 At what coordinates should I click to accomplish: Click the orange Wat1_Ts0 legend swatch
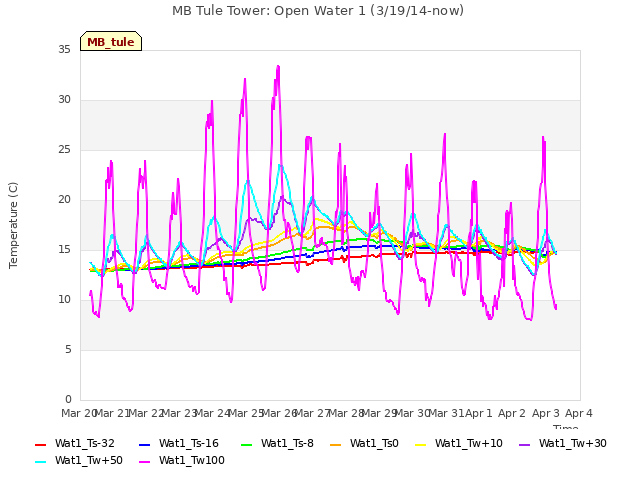[x=335, y=444]
